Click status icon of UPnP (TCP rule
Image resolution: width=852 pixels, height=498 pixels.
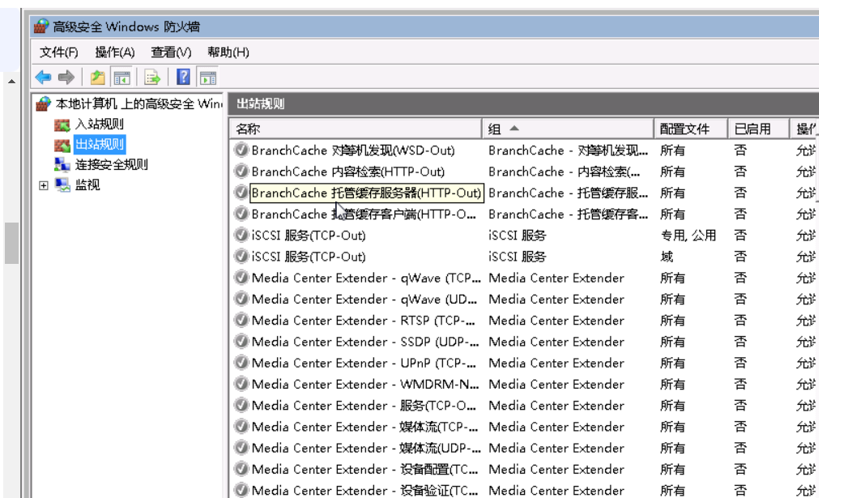241,362
